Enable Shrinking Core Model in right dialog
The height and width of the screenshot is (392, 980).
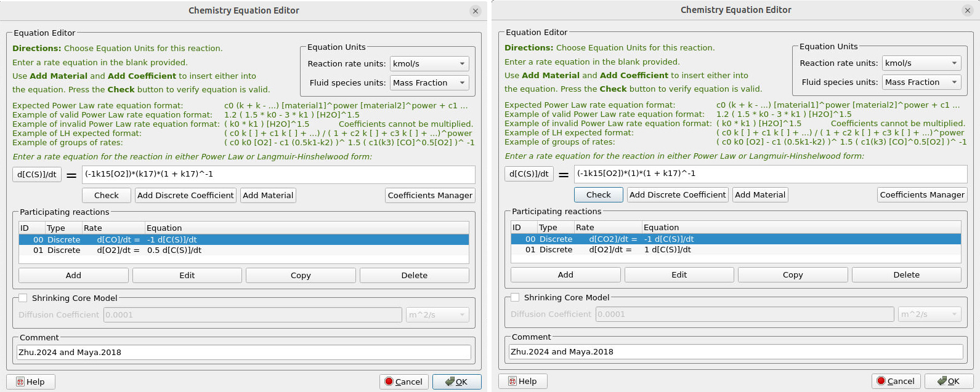click(516, 297)
